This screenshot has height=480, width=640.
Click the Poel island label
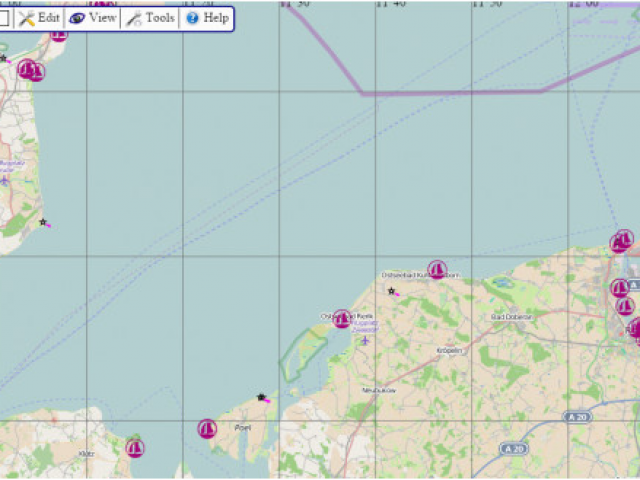tap(242, 428)
